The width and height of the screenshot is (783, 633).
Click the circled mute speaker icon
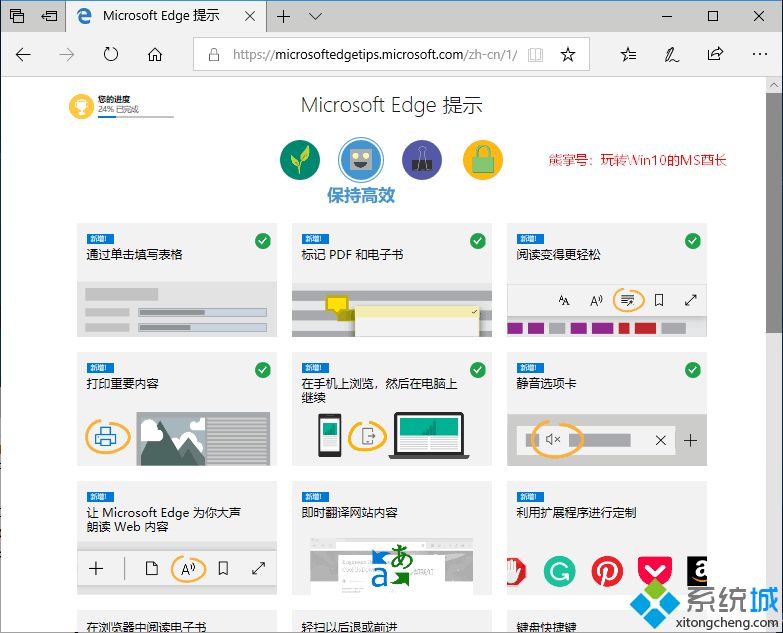pos(555,439)
